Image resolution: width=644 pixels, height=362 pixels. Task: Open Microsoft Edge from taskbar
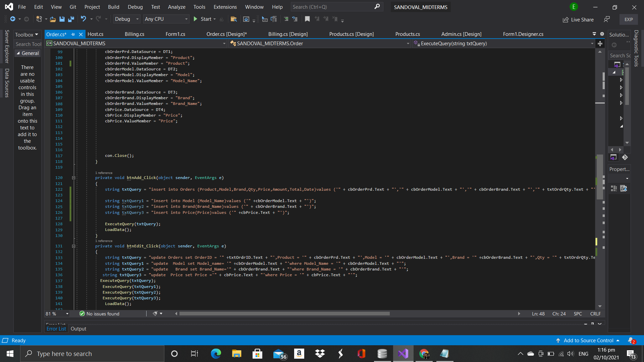click(x=216, y=354)
